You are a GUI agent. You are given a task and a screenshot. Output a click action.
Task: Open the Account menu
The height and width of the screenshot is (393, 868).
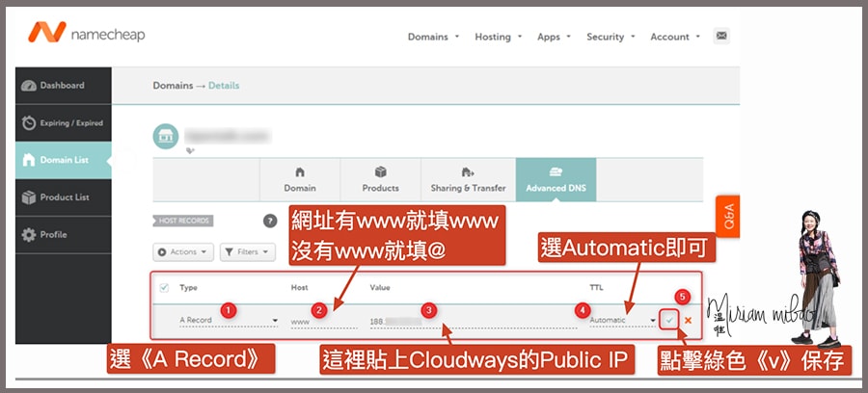point(675,37)
